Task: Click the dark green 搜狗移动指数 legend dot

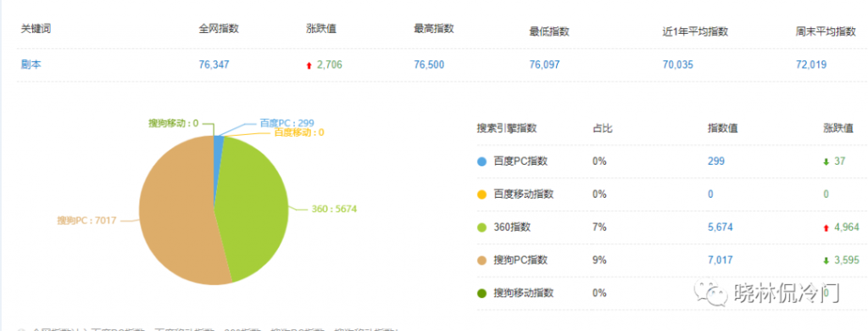Action: point(481,293)
